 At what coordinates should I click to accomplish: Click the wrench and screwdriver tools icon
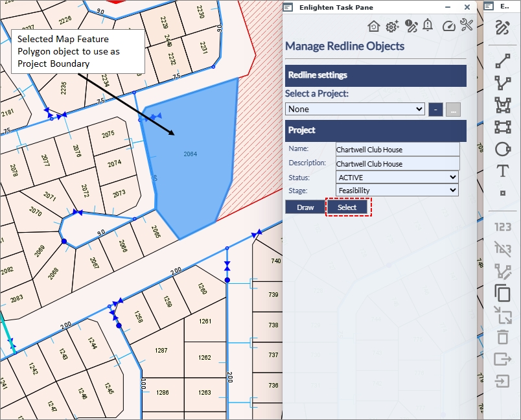point(467,26)
